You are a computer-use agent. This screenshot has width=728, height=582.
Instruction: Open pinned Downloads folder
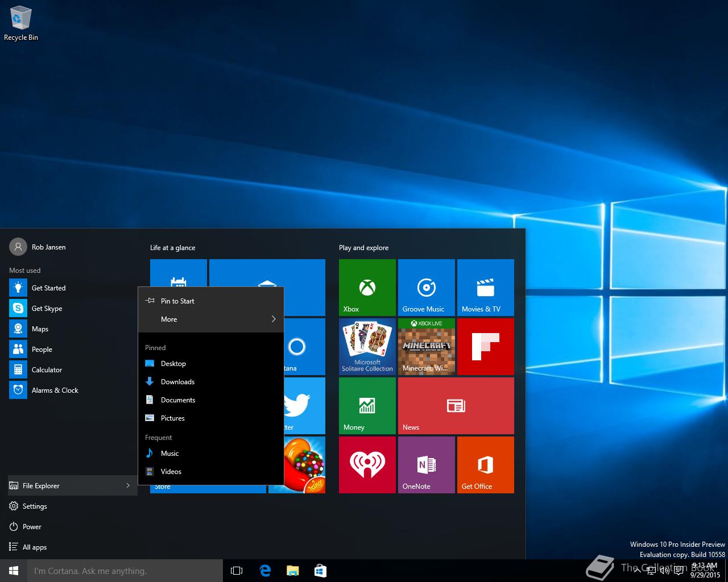(210, 382)
